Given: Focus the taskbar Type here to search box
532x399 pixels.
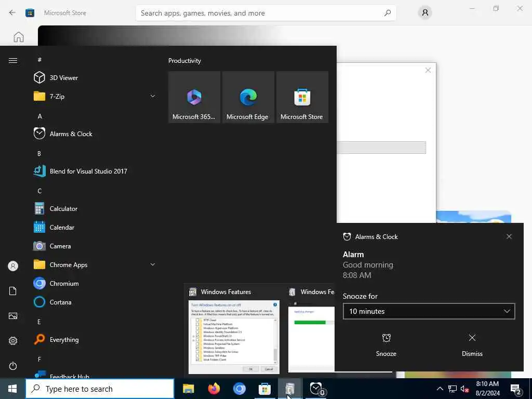Looking at the screenshot, I should pos(100,389).
